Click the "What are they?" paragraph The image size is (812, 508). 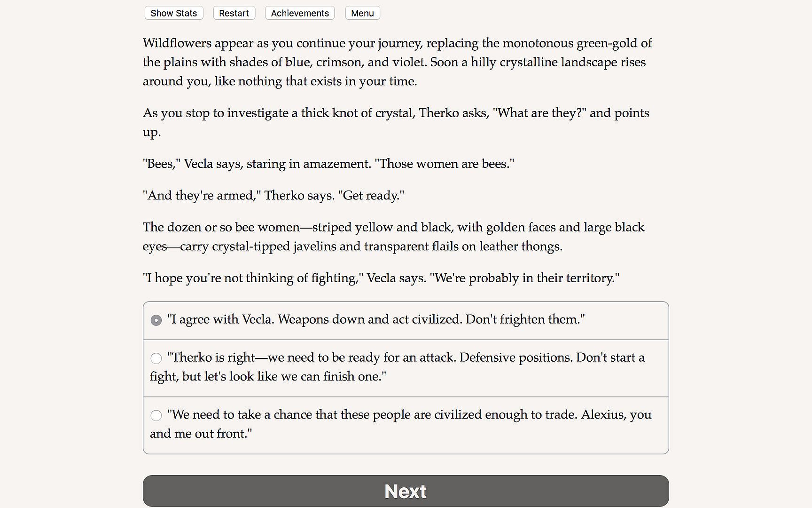point(396,113)
